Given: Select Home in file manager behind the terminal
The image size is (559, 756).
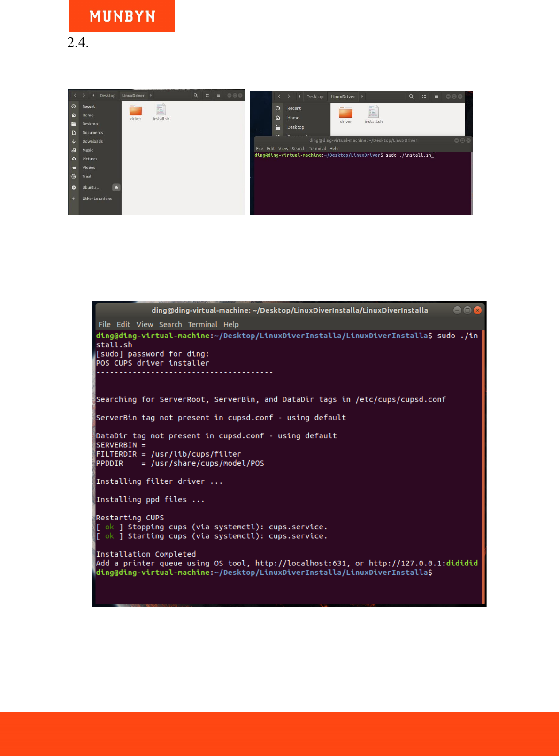Looking at the screenshot, I should (293, 118).
